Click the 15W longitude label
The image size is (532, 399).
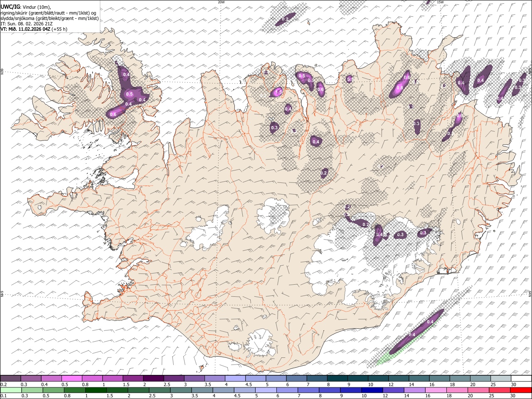click(x=440, y=2)
